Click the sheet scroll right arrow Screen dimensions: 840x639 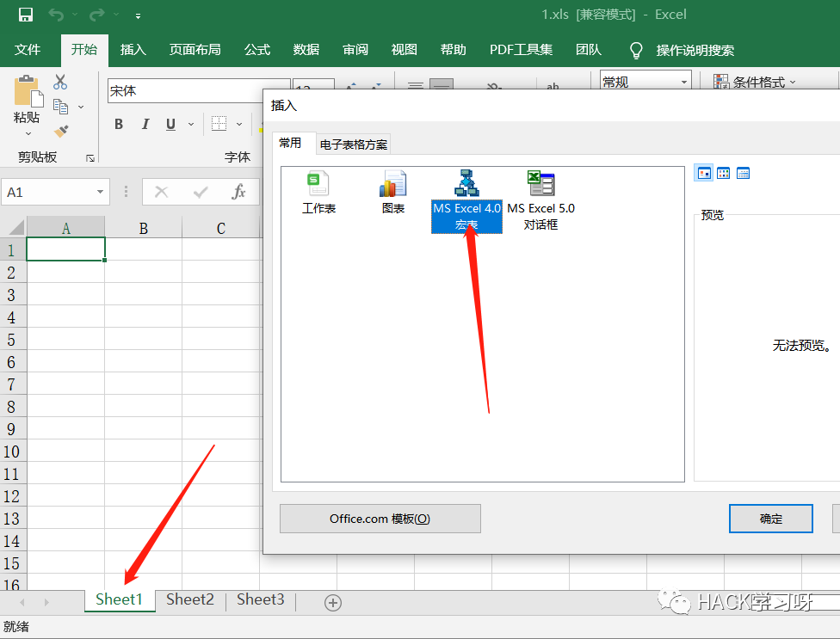46,603
